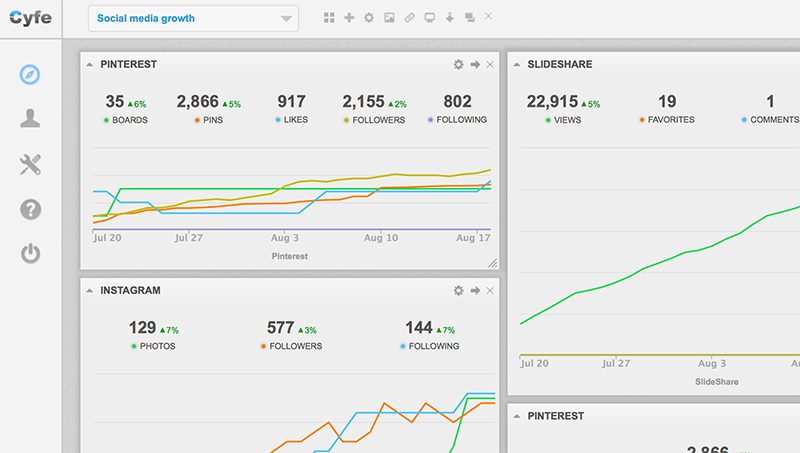Click the power logout icon in sidebar

[30, 254]
